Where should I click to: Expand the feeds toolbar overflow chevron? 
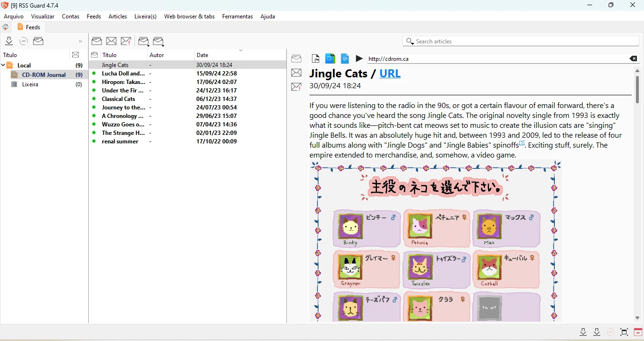coord(81,42)
